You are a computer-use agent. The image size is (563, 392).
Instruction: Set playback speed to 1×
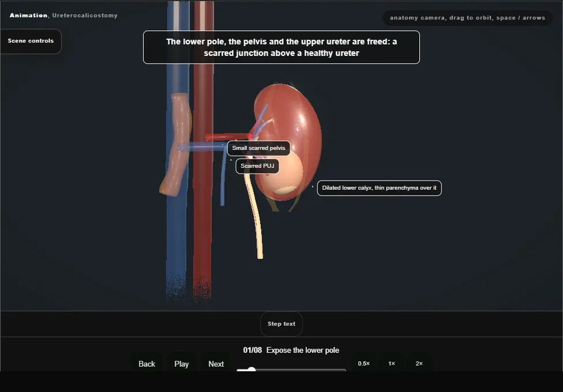click(391, 363)
